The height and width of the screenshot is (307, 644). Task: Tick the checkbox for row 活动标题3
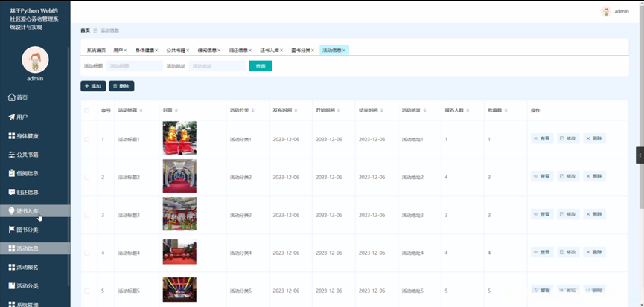click(87, 215)
